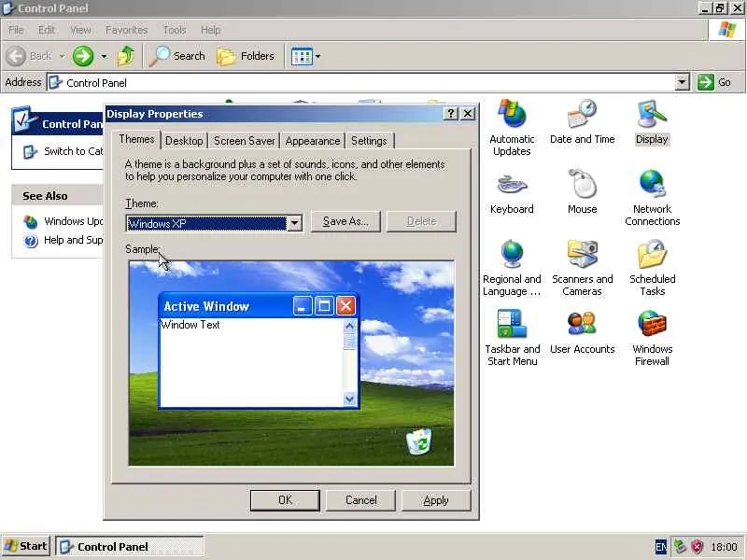Click the Switch to Category View link
The width and height of the screenshot is (747, 560).
tap(74, 151)
